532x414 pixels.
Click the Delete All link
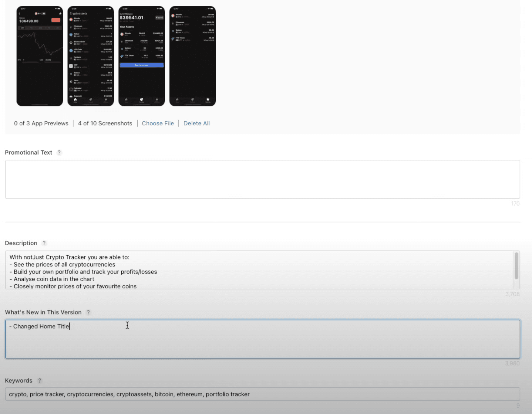coord(197,123)
